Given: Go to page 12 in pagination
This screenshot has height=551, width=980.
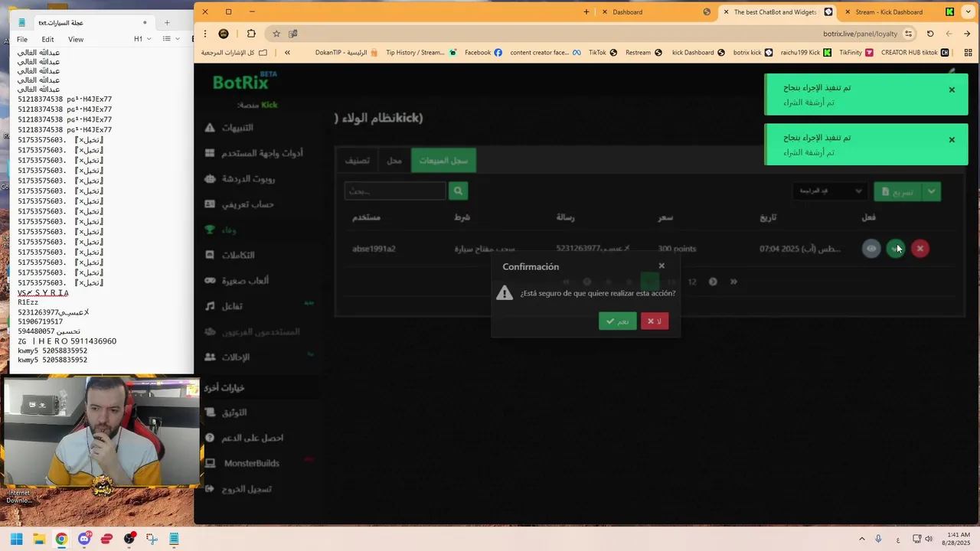Looking at the screenshot, I should pos(692,282).
